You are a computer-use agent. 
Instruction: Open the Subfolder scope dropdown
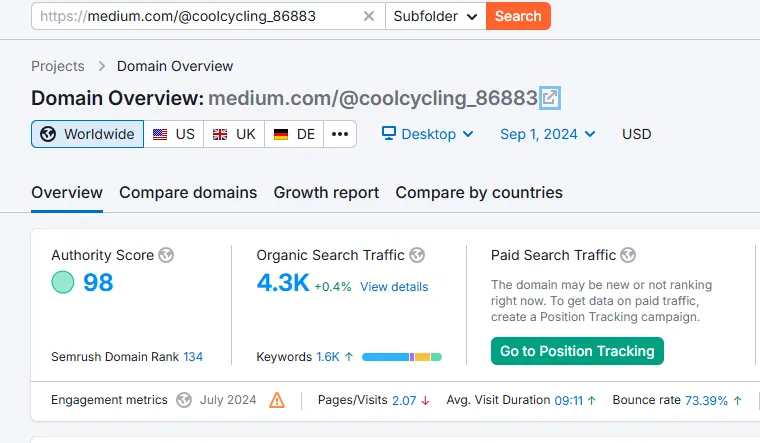[x=436, y=16]
